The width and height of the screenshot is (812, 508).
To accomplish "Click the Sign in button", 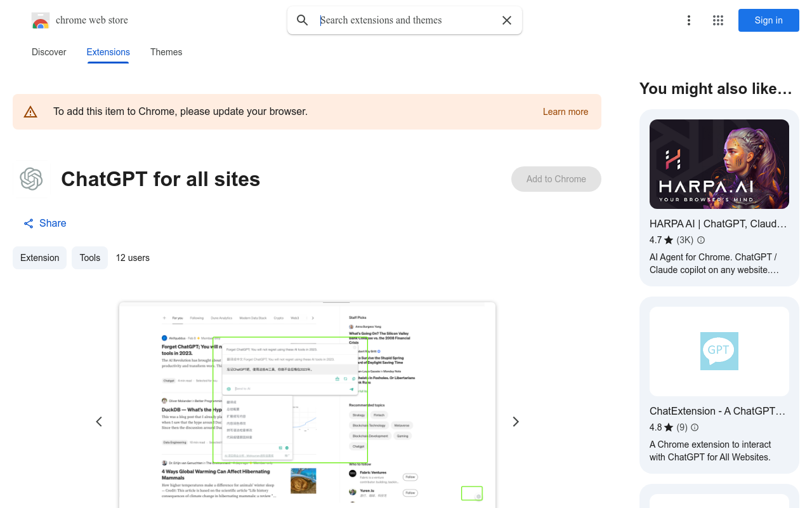I will point(769,20).
